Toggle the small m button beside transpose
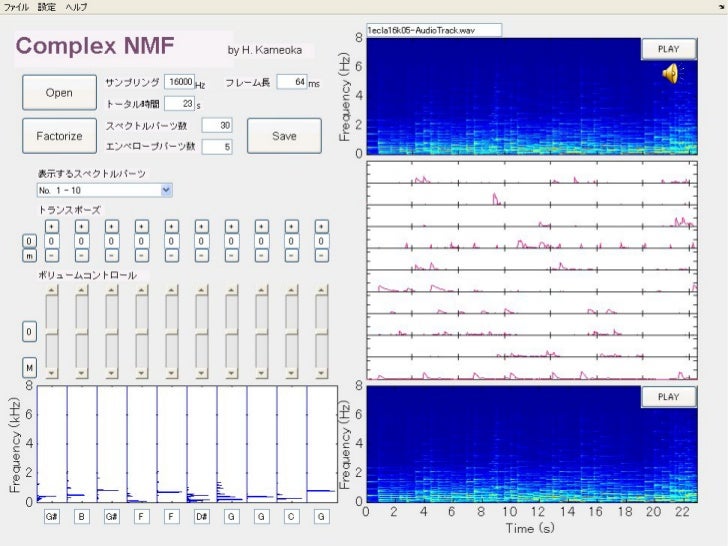 tap(29, 256)
